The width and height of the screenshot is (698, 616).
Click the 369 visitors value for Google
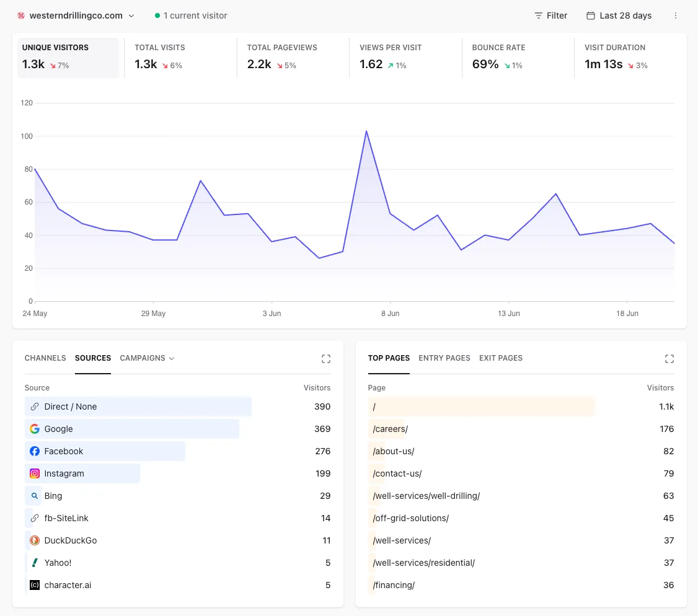coord(322,429)
